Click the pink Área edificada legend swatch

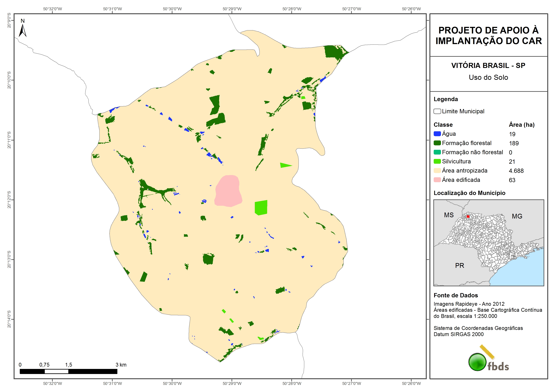coord(437,180)
